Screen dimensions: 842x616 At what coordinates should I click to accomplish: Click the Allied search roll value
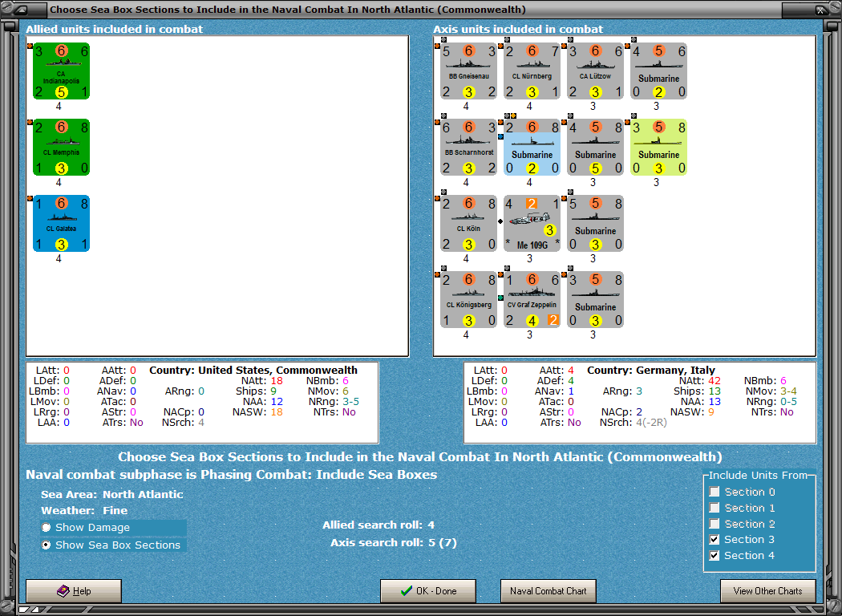coord(431,525)
